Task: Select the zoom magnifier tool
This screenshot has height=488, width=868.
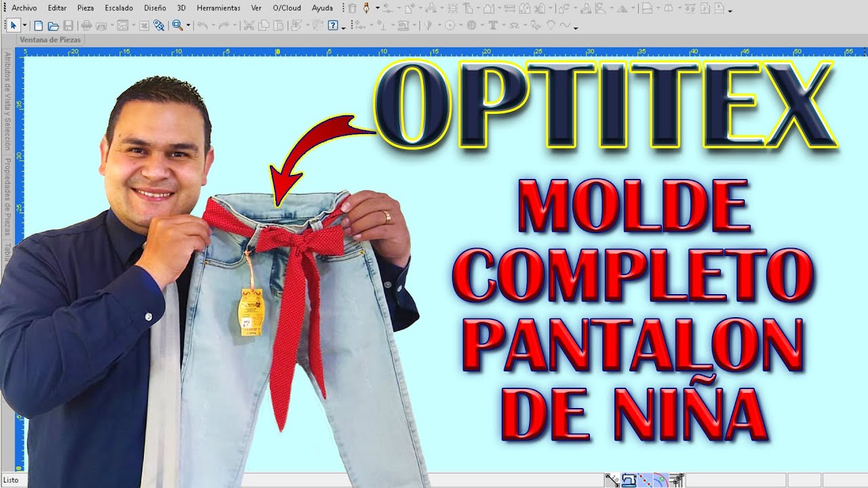Action: pyautogui.click(x=178, y=25)
